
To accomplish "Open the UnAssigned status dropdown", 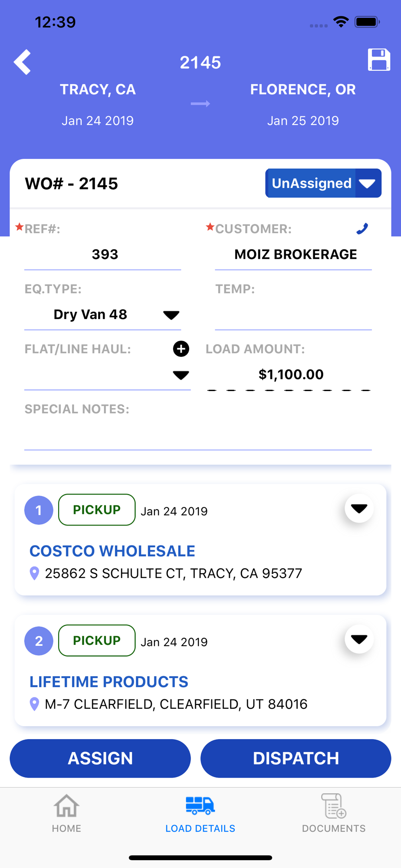I will tap(323, 183).
